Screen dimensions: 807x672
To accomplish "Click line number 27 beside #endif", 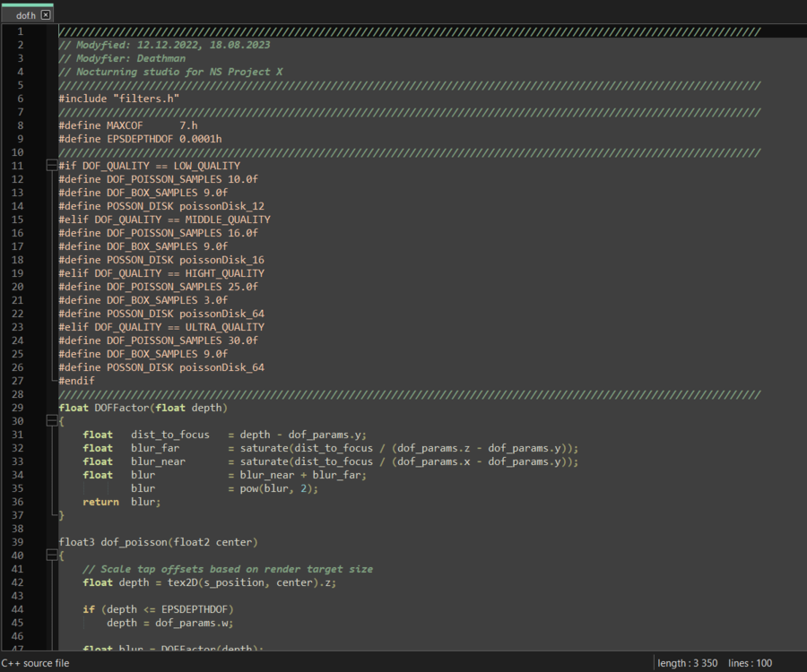I will (42, 381).
